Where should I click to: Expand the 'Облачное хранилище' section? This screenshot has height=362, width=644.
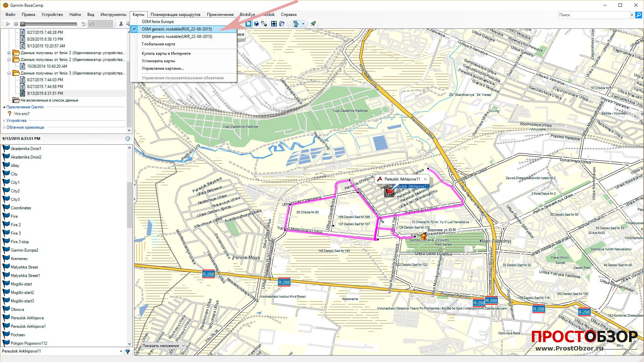[4, 127]
